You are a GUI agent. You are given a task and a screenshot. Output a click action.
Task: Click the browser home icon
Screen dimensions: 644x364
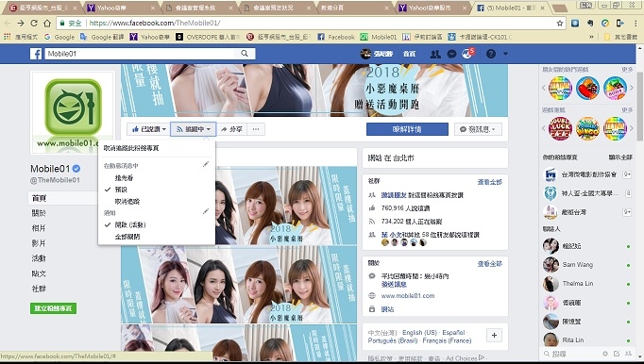tap(47, 23)
